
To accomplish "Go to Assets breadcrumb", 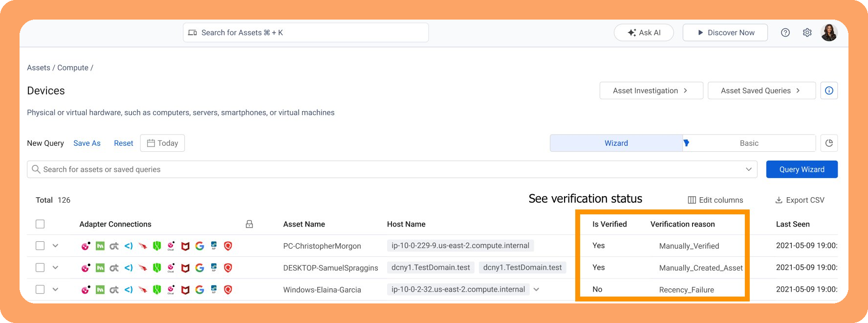I will coord(39,68).
